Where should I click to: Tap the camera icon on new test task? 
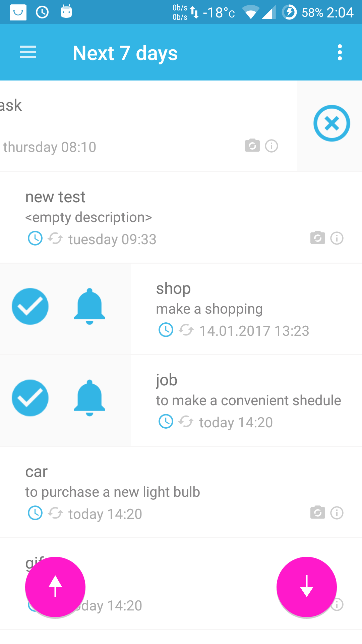317,238
